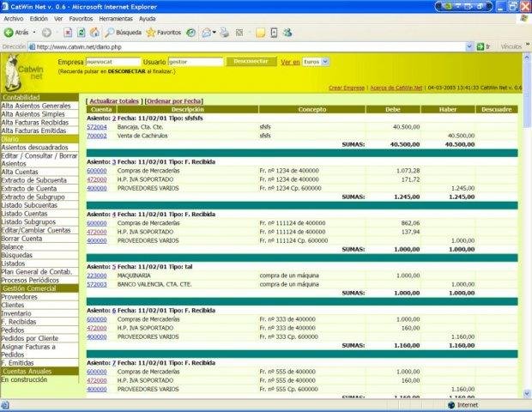Image resolution: width=532 pixels, height=412 pixels.
Task: Open the Favoritos menu in menu bar
Action: tap(81, 19)
